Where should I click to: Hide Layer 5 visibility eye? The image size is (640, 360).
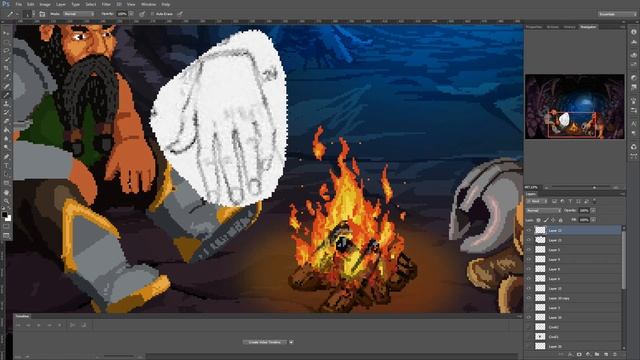(529, 249)
